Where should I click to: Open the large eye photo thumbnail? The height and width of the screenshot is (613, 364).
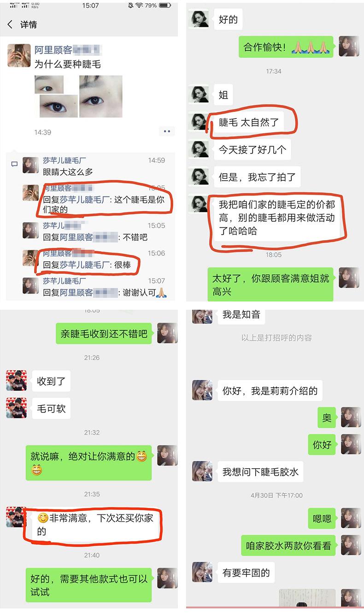pyautogui.click(x=101, y=96)
